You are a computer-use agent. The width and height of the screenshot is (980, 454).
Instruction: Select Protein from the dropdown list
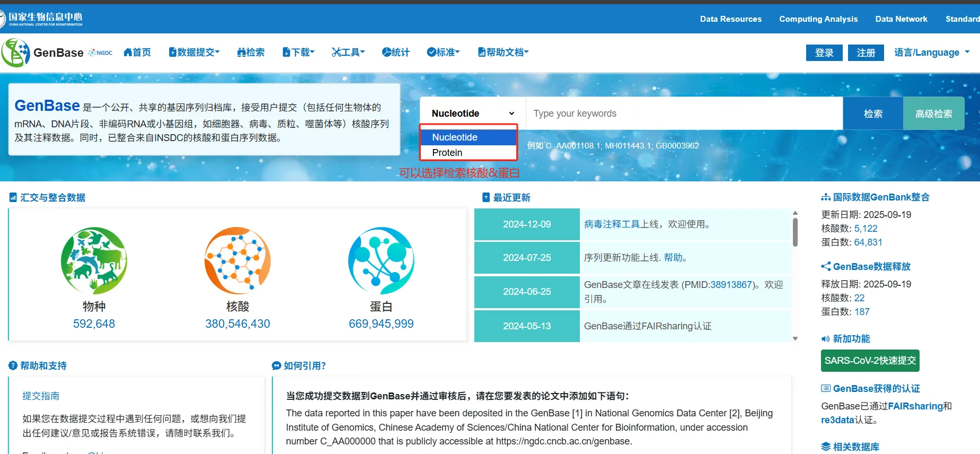coord(447,153)
